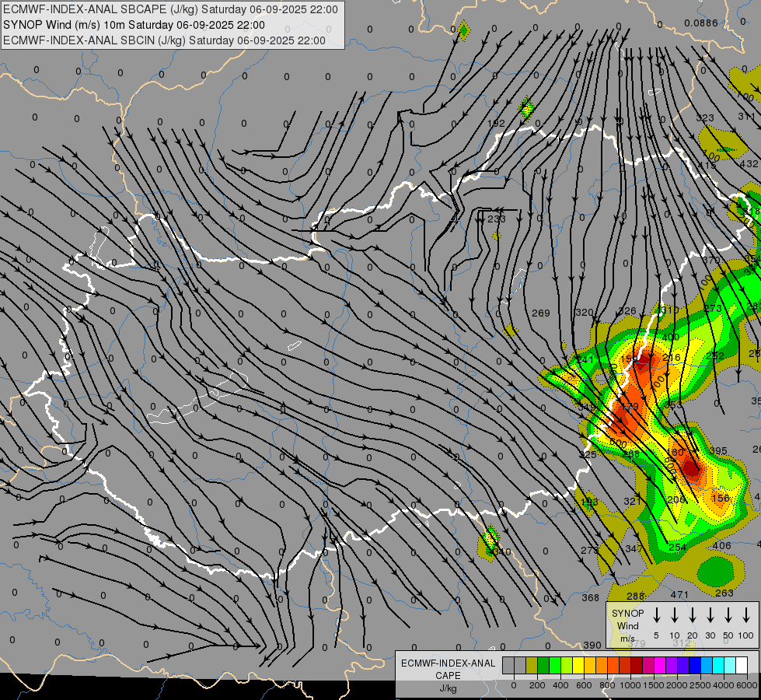Click the SBCIN title line at top
761x700 pixels.
pyautogui.click(x=164, y=40)
